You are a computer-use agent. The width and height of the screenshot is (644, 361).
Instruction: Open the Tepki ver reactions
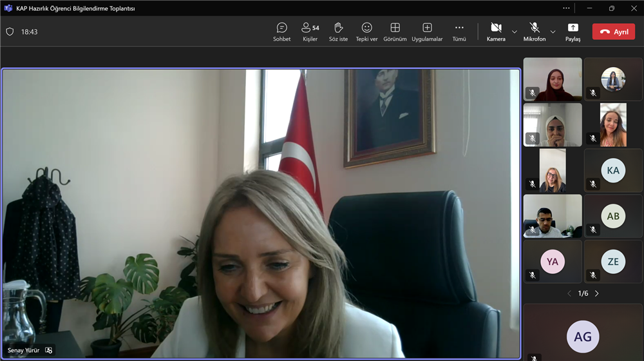pyautogui.click(x=366, y=32)
